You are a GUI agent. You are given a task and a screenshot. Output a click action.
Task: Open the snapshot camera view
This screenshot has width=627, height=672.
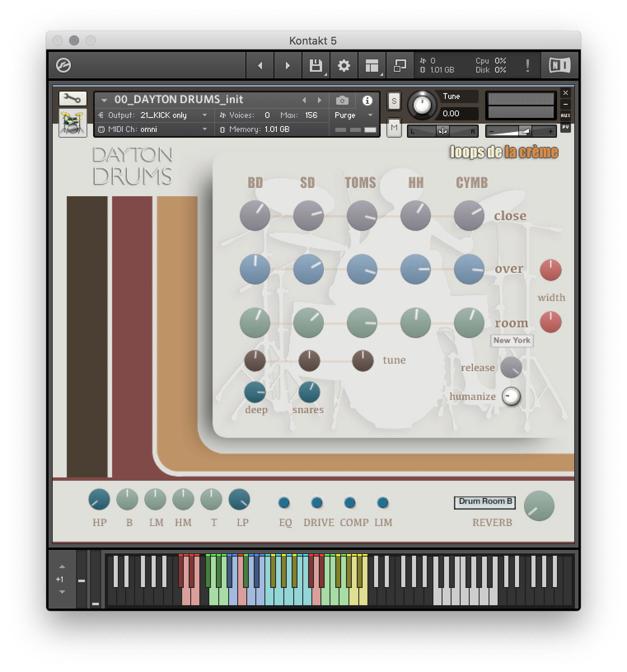tap(342, 100)
